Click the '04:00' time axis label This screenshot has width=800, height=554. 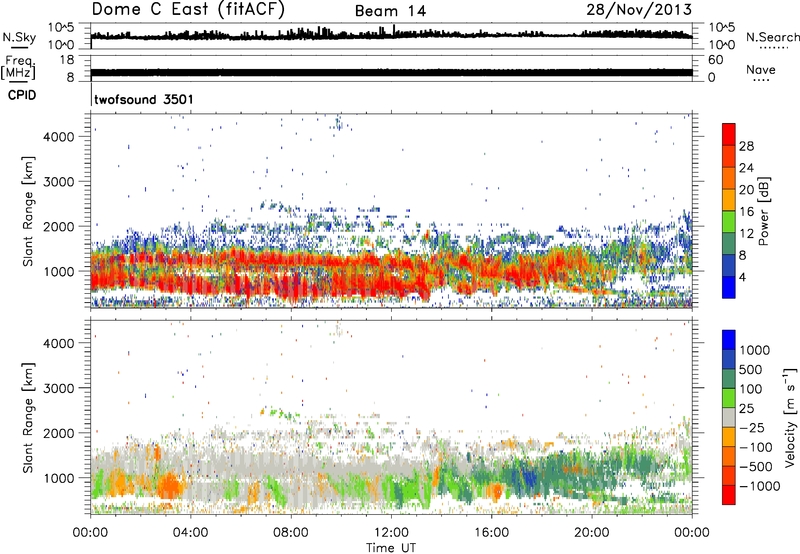point(190,533)
